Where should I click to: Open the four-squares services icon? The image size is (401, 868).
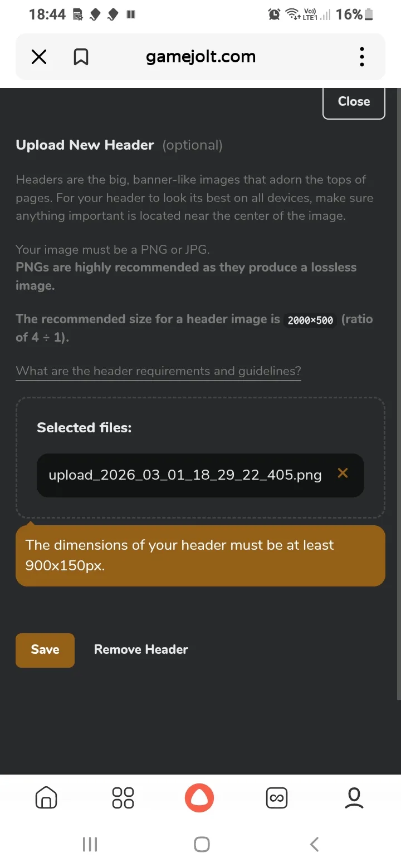tap(123, 798)
